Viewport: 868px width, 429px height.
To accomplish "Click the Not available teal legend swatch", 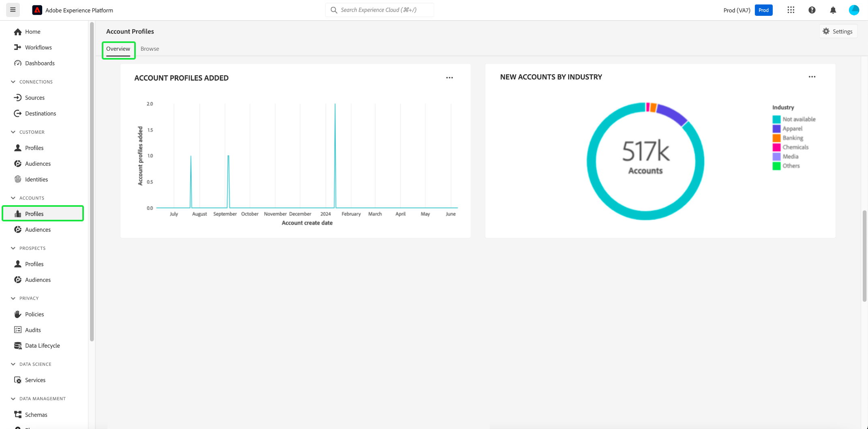I will click(776, 119).
